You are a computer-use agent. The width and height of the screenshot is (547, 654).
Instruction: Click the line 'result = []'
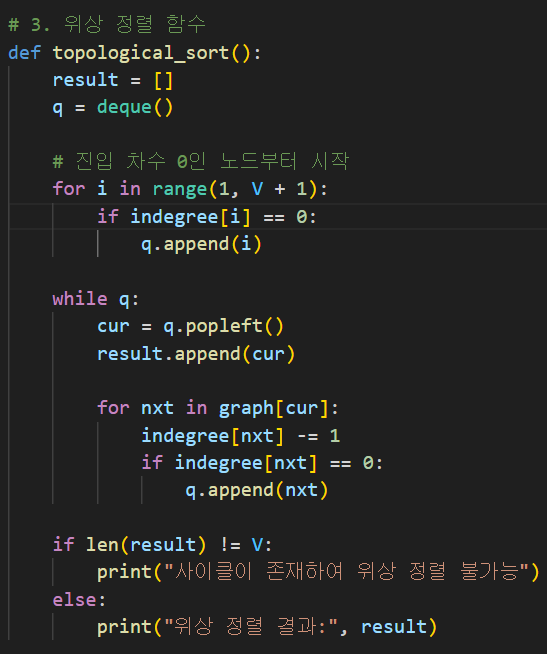[x=112, y=80]
